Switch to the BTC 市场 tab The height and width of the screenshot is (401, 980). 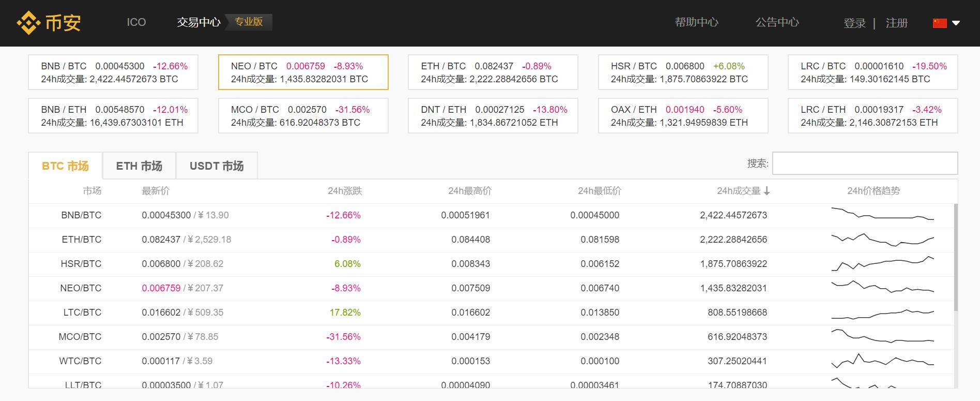[65, 166]
